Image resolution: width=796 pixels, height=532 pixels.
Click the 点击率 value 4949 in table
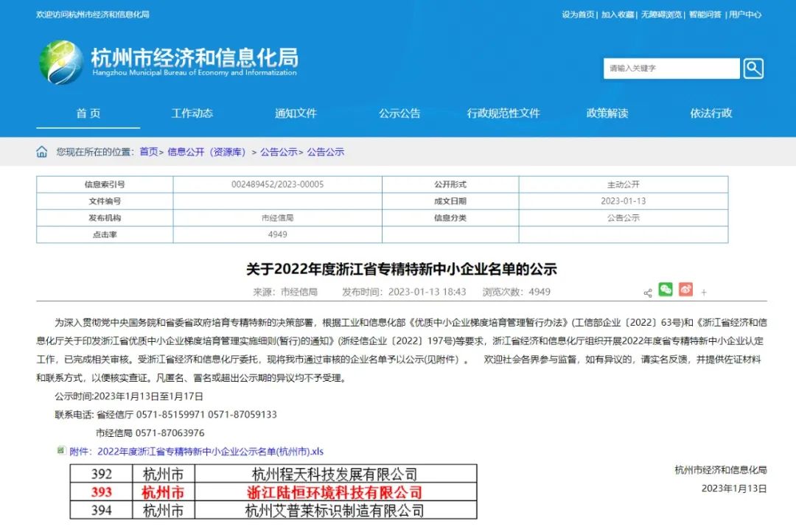277,234
